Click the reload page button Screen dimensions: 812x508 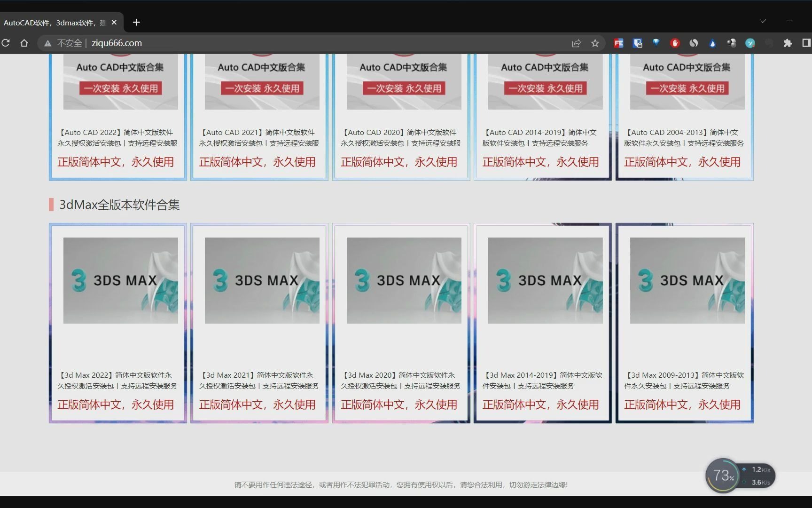click(6, 43)
